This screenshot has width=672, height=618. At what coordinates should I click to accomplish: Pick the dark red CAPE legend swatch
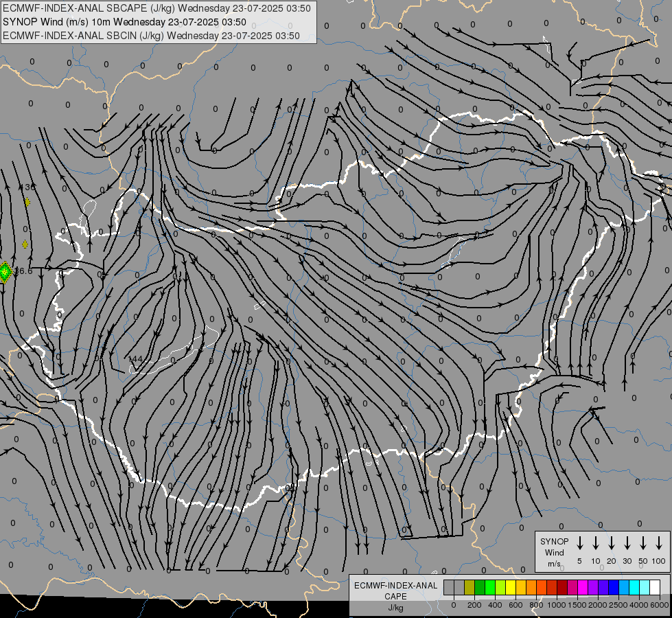[563, 588]
